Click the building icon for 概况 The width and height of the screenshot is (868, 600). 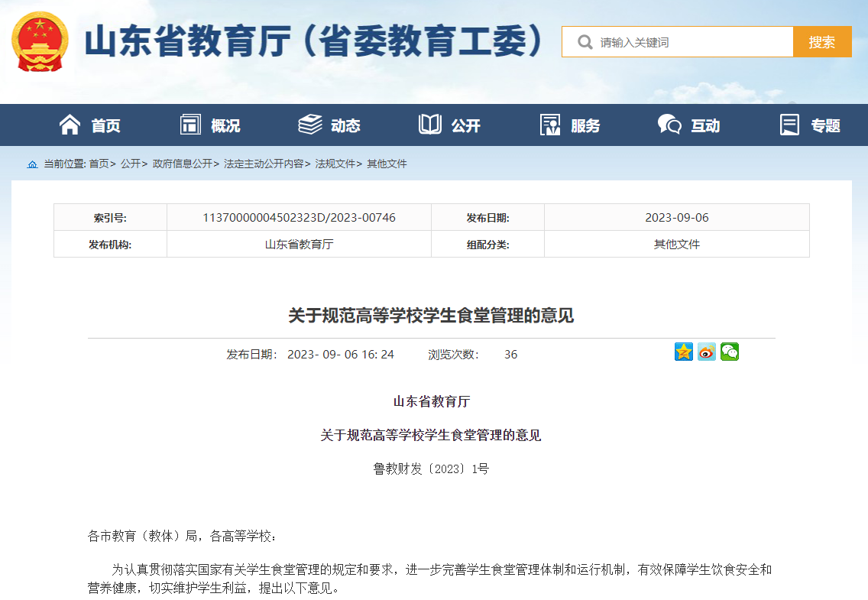(x=190, y=125)
